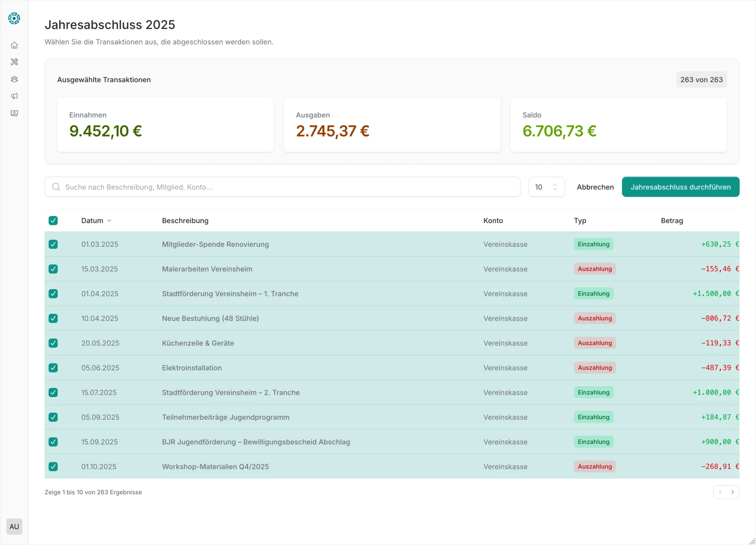Open the finance banknote sidebar icon

point(14,113)
